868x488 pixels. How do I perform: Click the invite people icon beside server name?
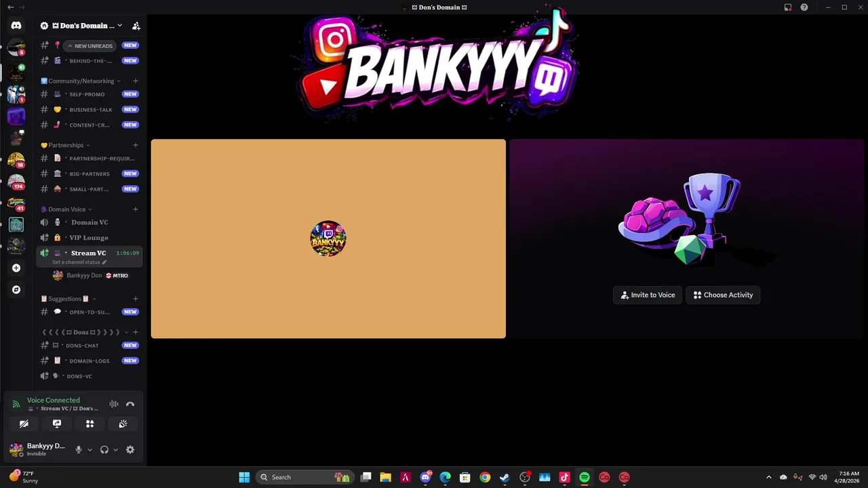coord(136,26)
